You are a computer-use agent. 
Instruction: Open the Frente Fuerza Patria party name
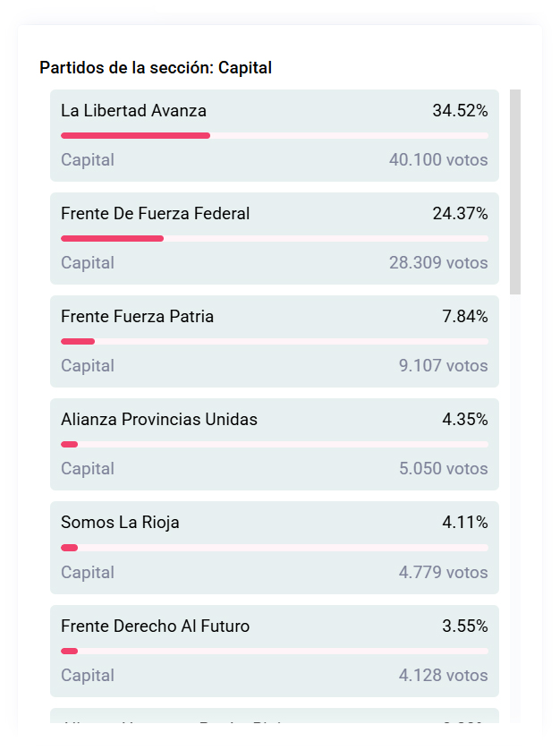click(137, 316)
